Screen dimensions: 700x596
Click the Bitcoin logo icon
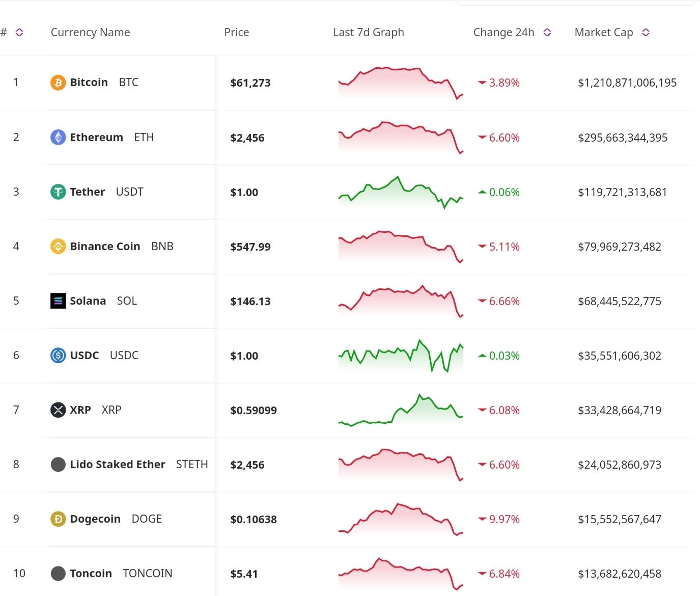pos(58,83)
